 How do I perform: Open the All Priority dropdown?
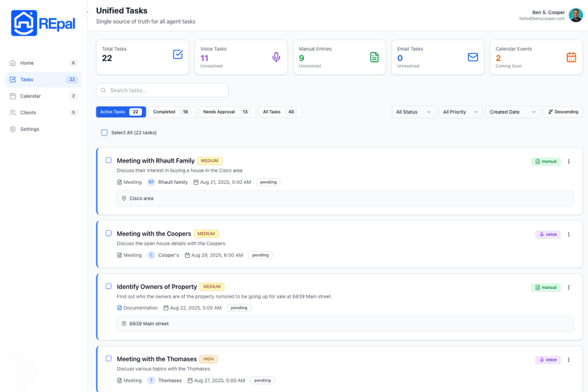[460, 112]
